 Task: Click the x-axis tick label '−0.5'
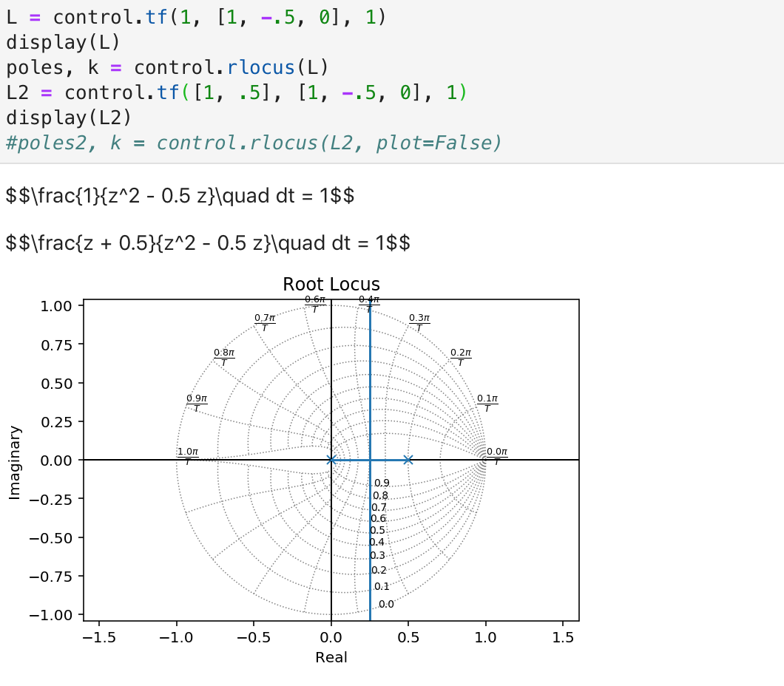[253, 637]
